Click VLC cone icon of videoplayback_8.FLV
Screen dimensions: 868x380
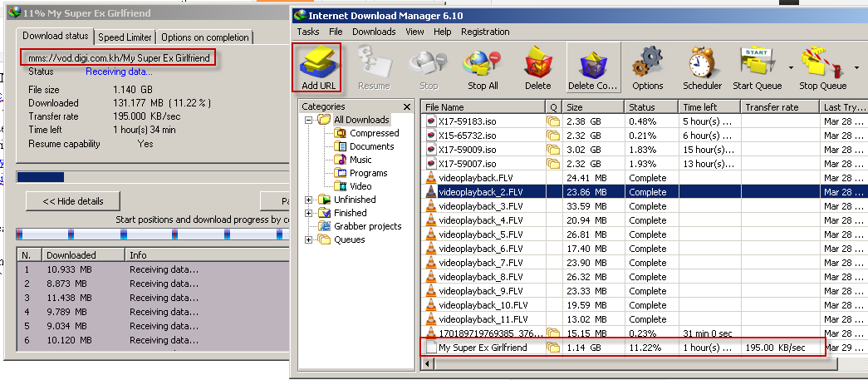point(431,276)
